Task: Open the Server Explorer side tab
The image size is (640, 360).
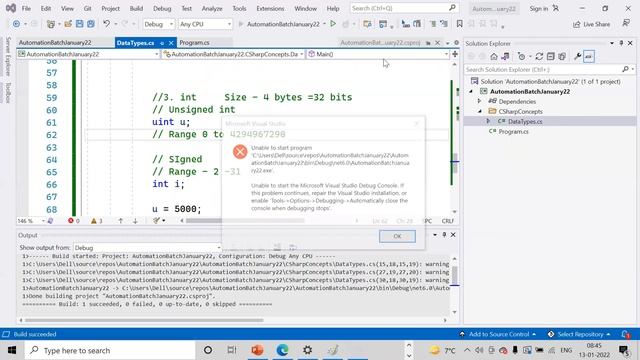Action: point(8,56)
